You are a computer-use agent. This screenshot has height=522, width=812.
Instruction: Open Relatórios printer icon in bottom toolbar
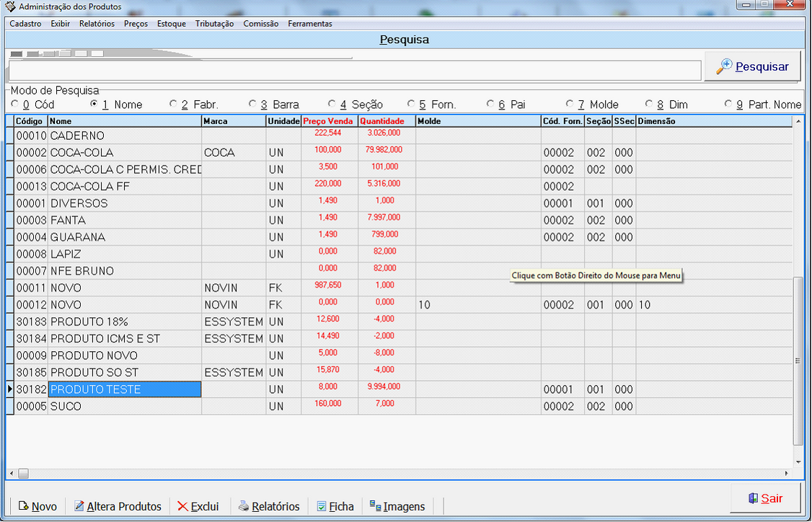coord(269,506)
